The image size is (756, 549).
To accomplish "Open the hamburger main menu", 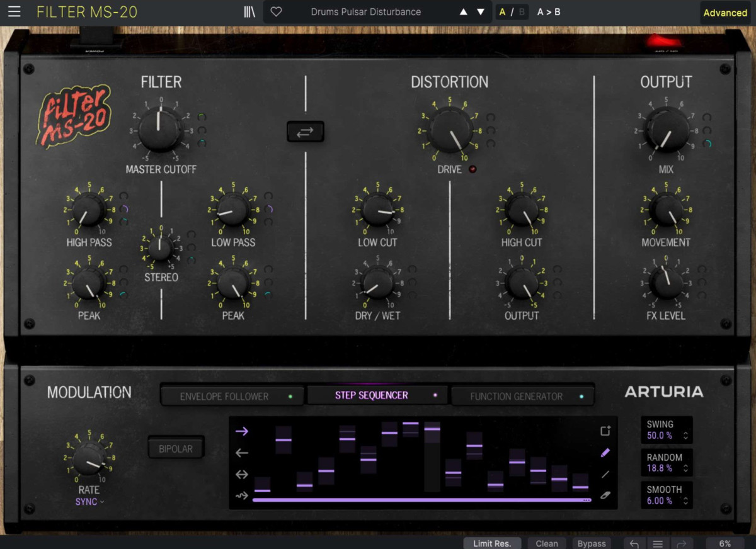I will [14, 12].
